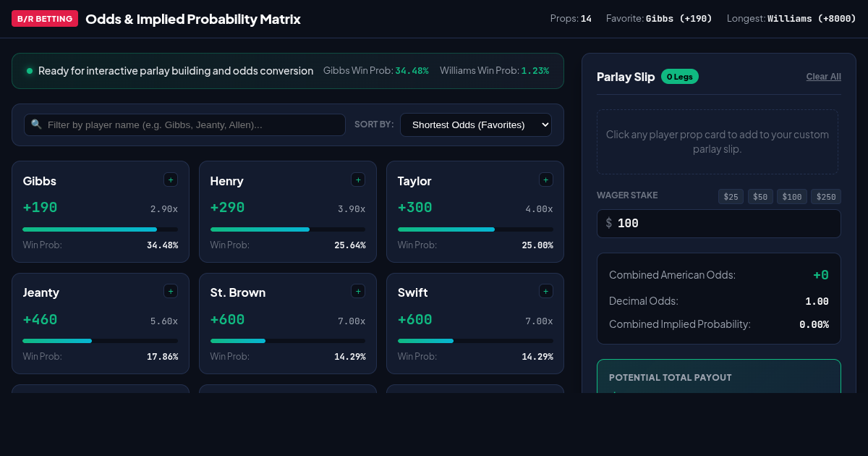
Task: Click the 2.90x decimal multiplier
Action: click(x=164, y=208)
